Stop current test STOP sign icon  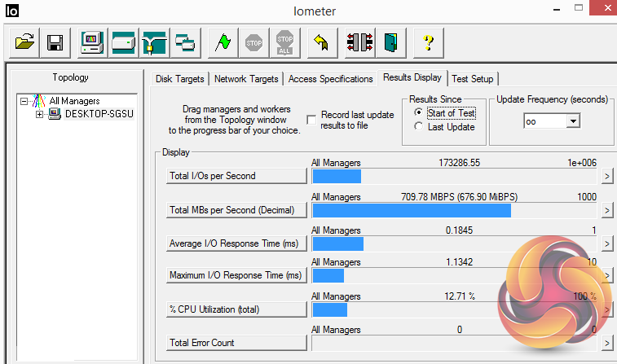click(253, 42)
